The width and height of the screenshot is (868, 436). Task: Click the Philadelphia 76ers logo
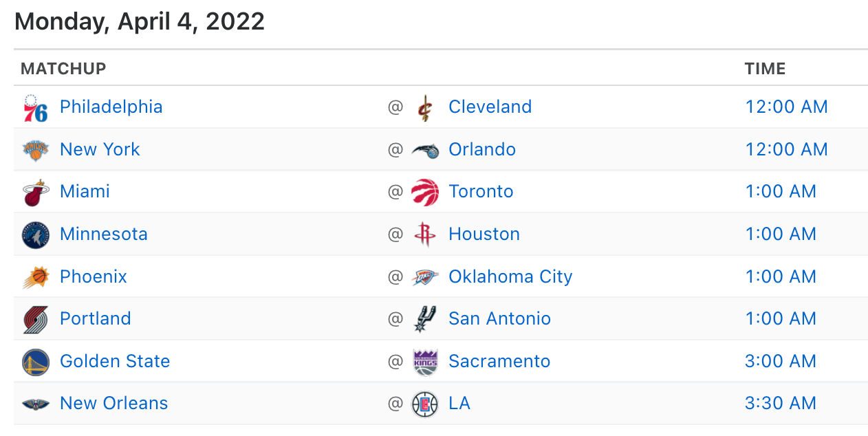35,108
